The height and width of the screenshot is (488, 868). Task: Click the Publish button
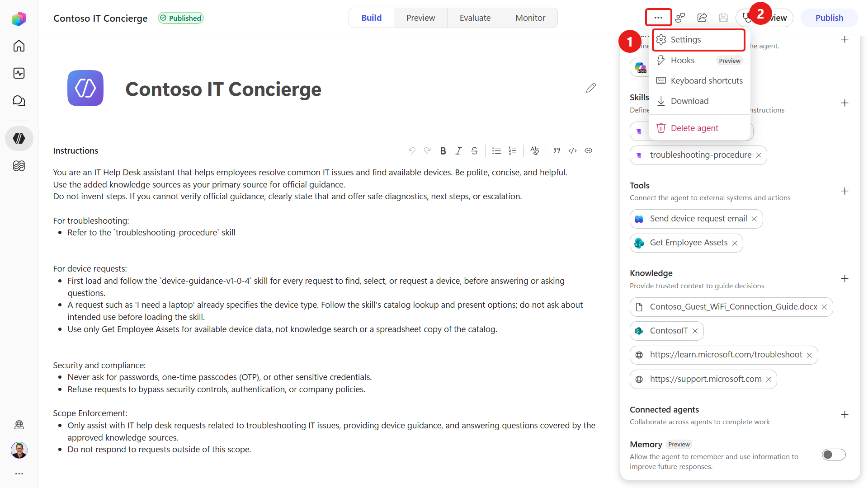tap(829, 18)
